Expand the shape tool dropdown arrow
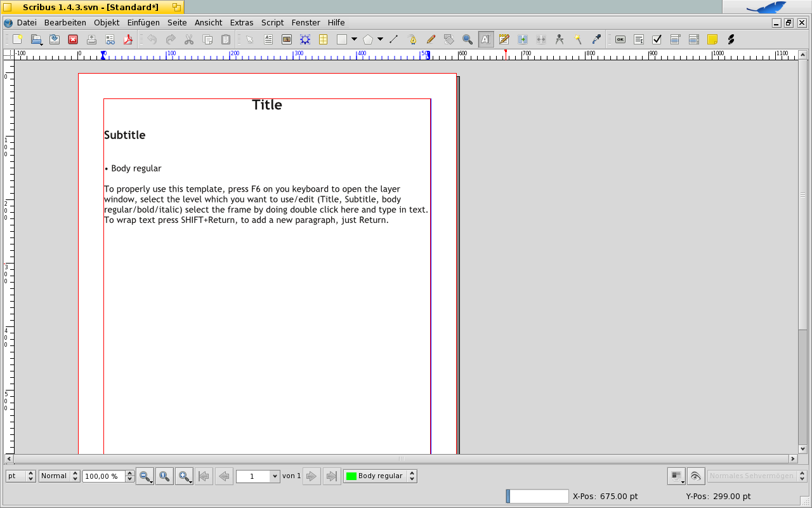 pyautogui.click(x=354, y=39)
